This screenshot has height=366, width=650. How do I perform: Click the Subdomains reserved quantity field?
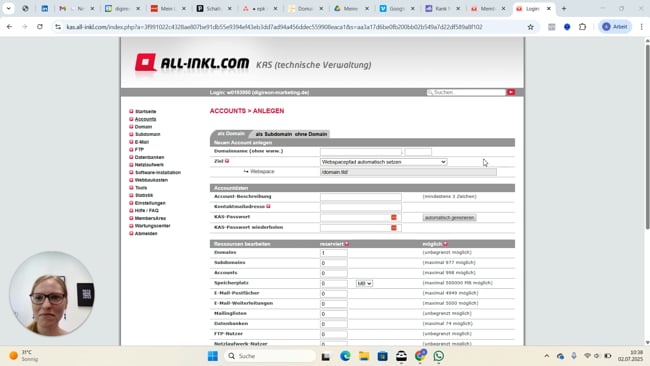(334, 263)
